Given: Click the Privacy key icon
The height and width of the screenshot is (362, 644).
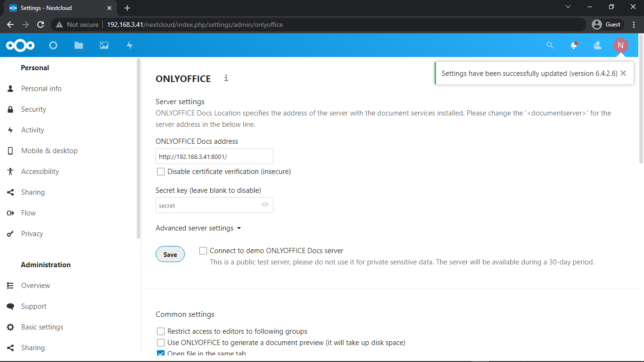Looking at the screenshot, I should (10, 234).
